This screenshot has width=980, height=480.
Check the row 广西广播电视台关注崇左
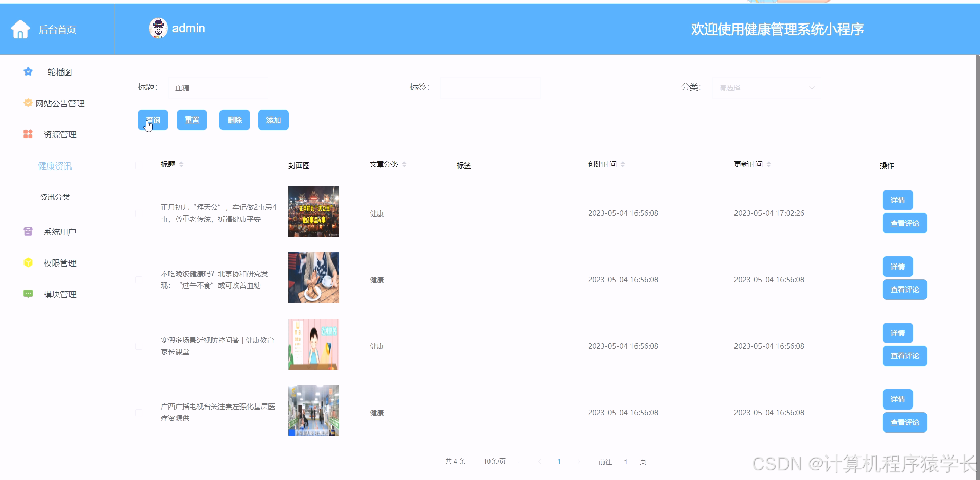139,413
